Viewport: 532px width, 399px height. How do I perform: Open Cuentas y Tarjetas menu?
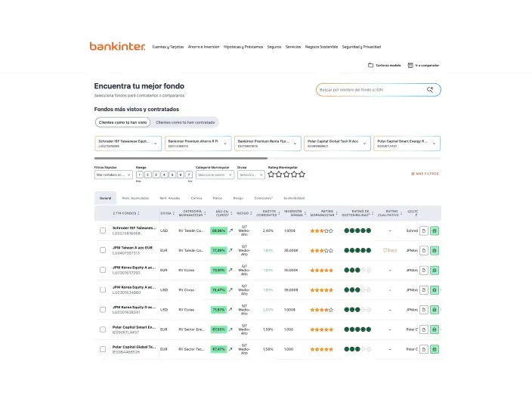click(x=168, y=47)
